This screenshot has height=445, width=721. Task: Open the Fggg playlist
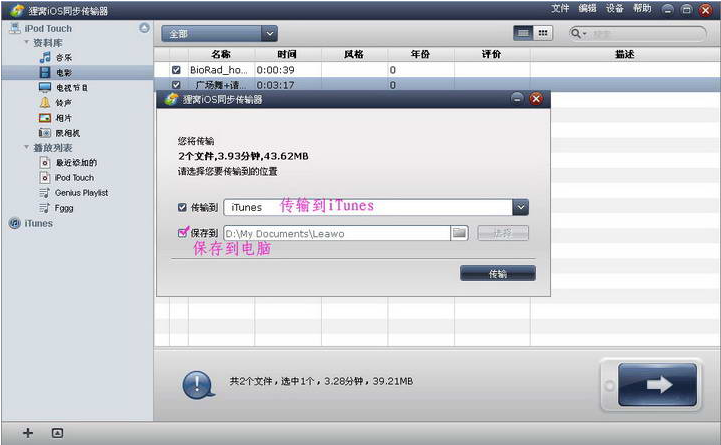coord(64,208)
